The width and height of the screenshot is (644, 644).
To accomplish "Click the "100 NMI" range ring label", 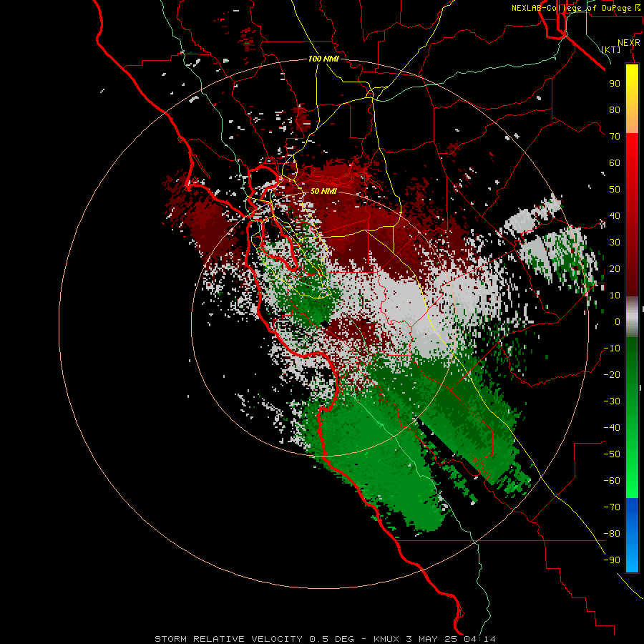I will pyautogui.click(x=323, y=59).
